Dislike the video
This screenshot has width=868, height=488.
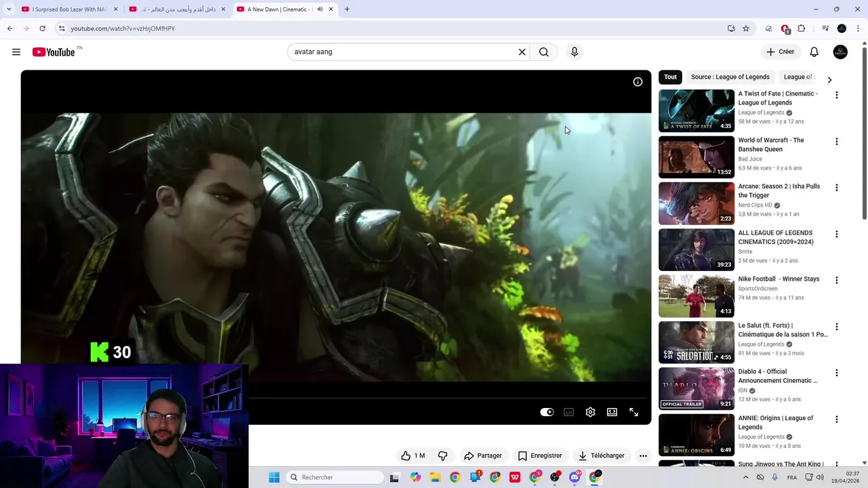[x=443, y=455]
